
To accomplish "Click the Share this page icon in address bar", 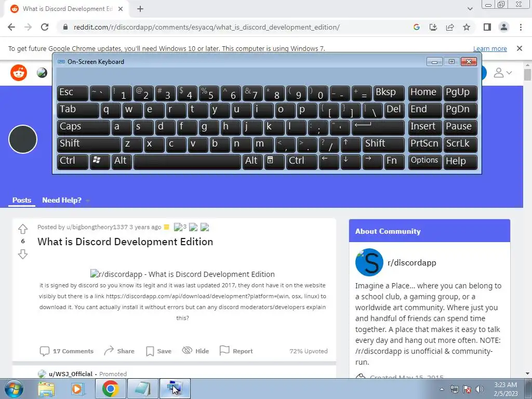I will (x=450, y=27).
